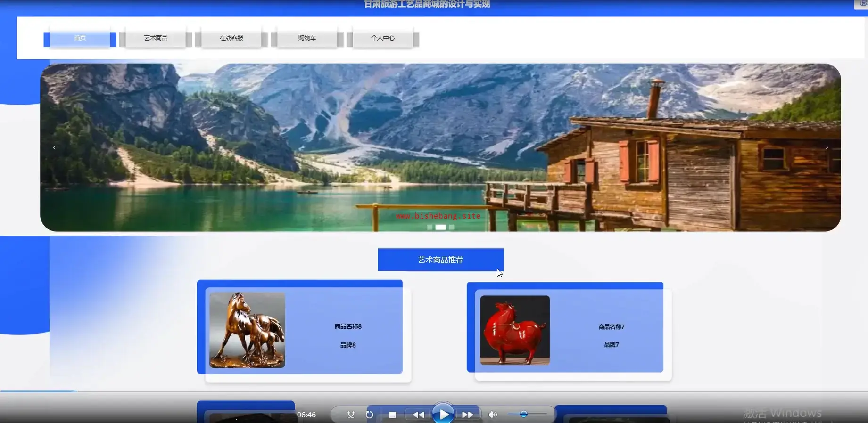Open the bronze horse statue thumbnail
Screen dimensions: 868x423
[247, 330]
